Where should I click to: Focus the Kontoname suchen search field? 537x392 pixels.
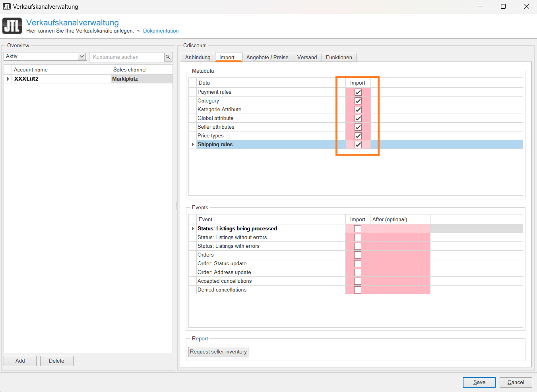click(126, 57)
